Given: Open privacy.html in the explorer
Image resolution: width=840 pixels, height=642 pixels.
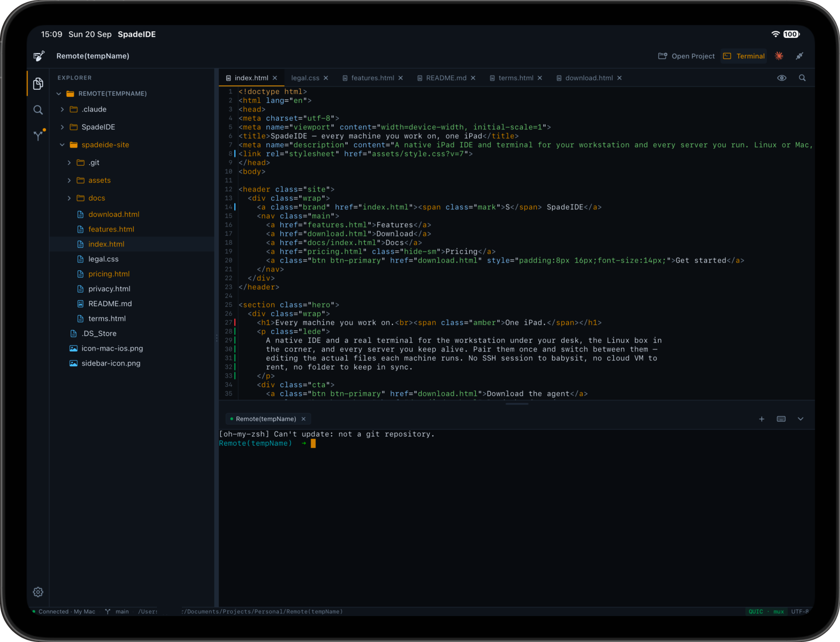Looking at the screenshot, I should coord(109,289).
